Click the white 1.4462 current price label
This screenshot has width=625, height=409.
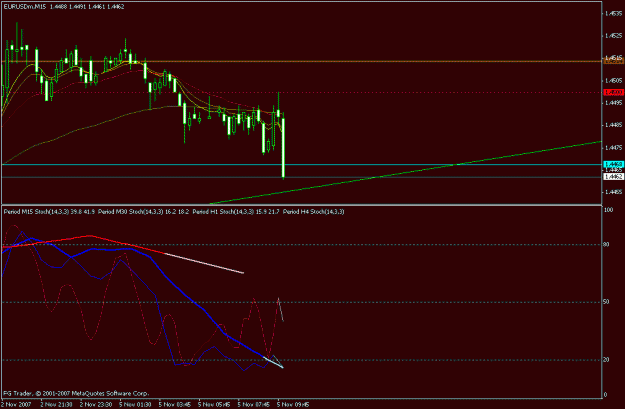pos(614,176)
